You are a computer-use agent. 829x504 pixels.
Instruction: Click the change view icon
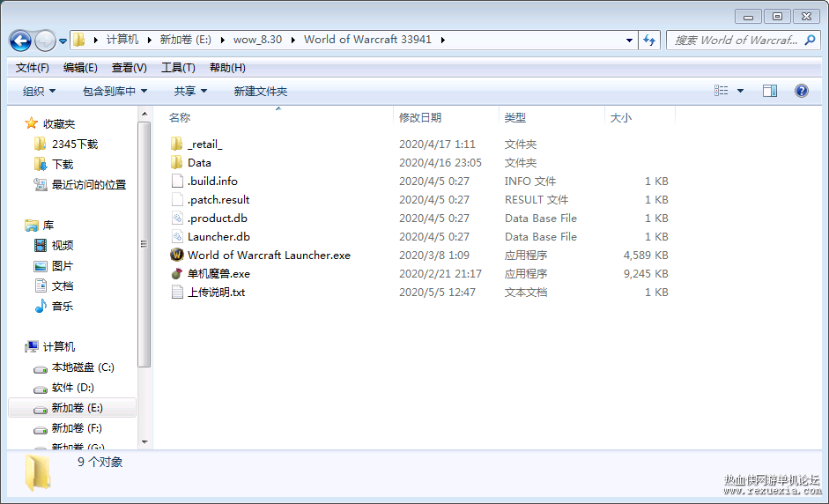pyautogui.click(x=722, y=91)
